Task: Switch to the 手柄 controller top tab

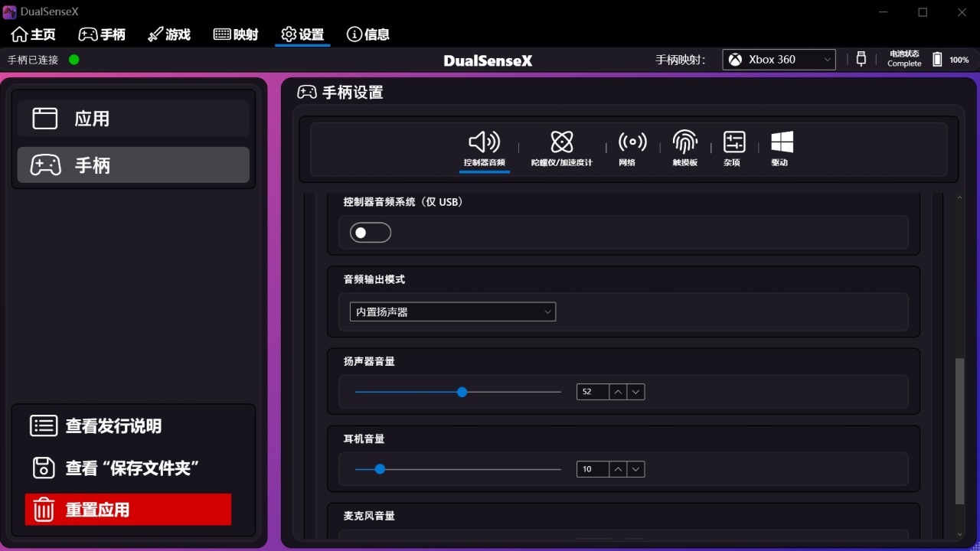Action: click(x=102, y=34)
